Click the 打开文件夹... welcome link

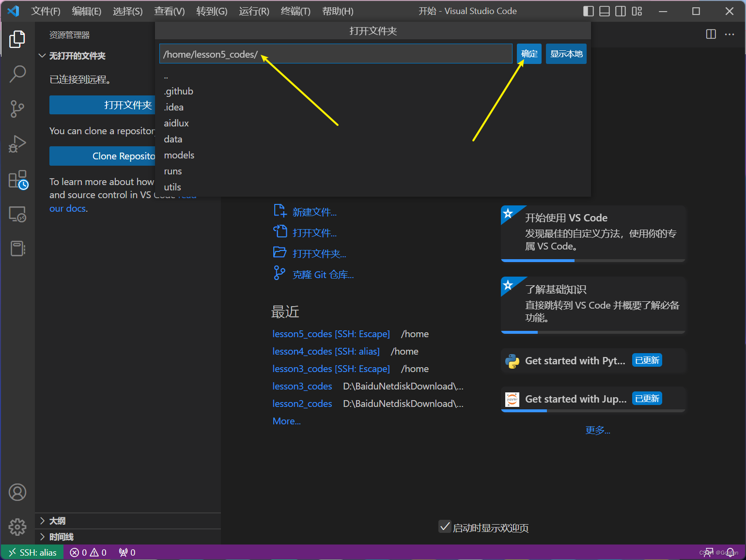click(x=319, y=254)
